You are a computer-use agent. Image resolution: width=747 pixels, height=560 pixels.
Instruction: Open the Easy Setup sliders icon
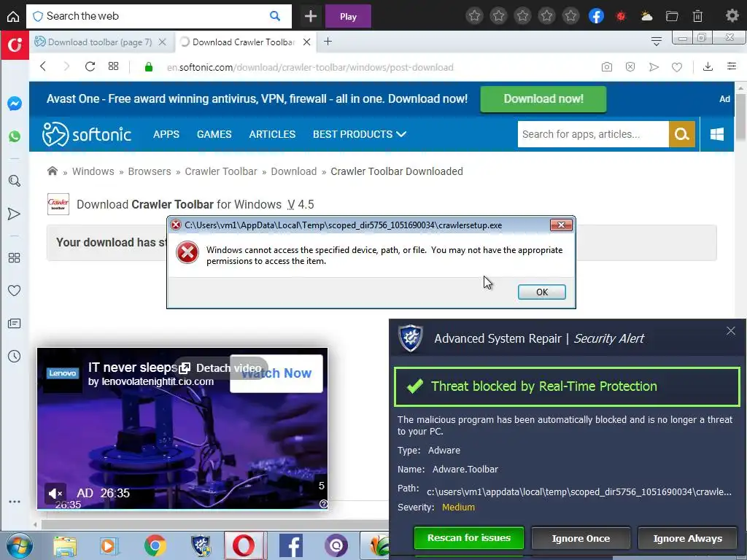[731, 66]
